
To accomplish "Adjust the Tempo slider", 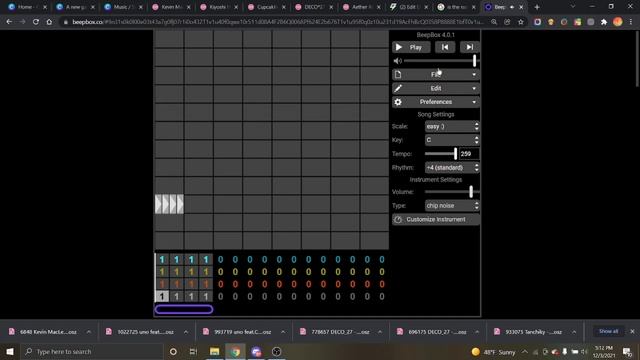I will tap(441, 154).
